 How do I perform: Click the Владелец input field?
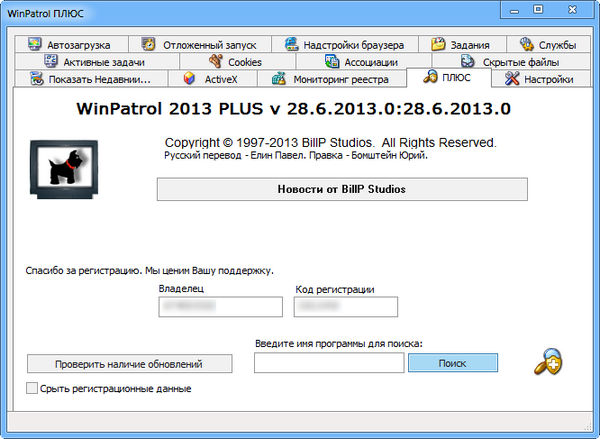click(220, 306)
